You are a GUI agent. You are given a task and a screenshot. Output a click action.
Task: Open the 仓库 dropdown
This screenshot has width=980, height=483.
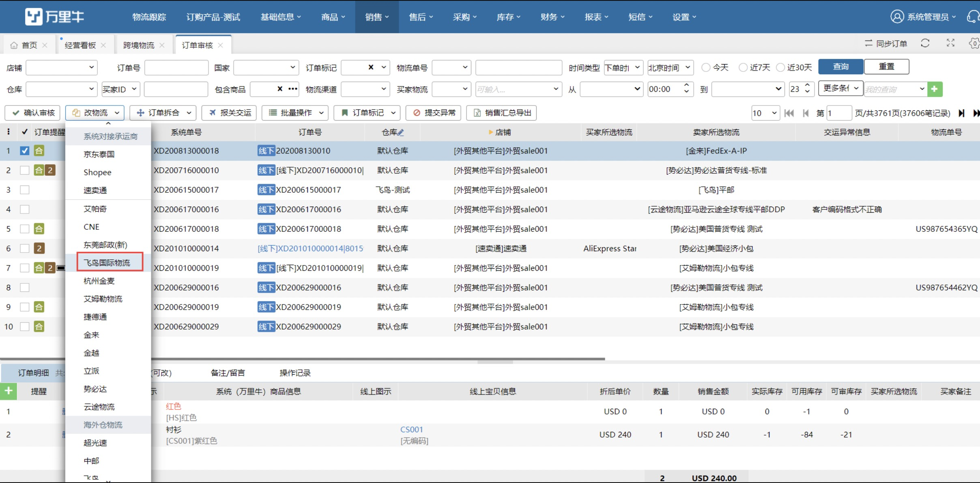click(x=62, y=89)
